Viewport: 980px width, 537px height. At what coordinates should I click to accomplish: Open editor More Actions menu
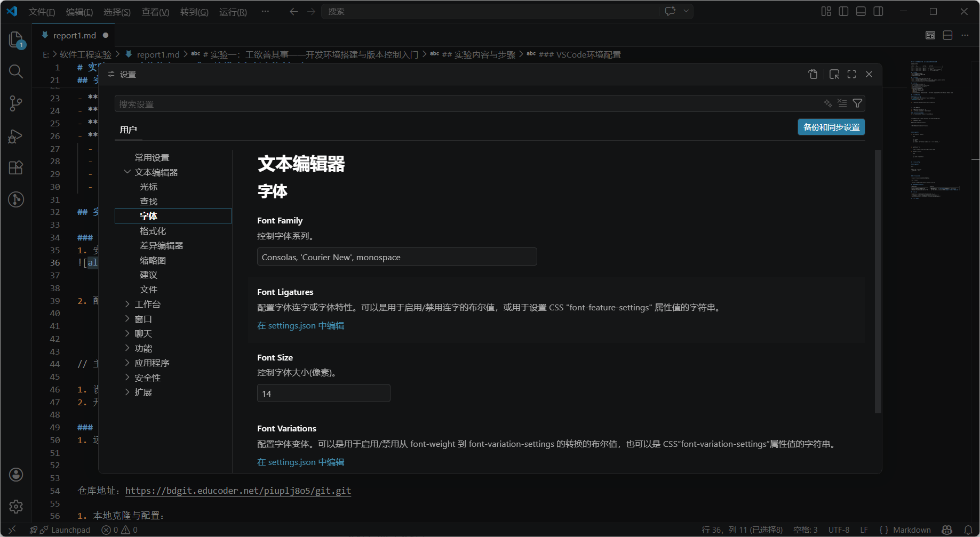[965, 35]
